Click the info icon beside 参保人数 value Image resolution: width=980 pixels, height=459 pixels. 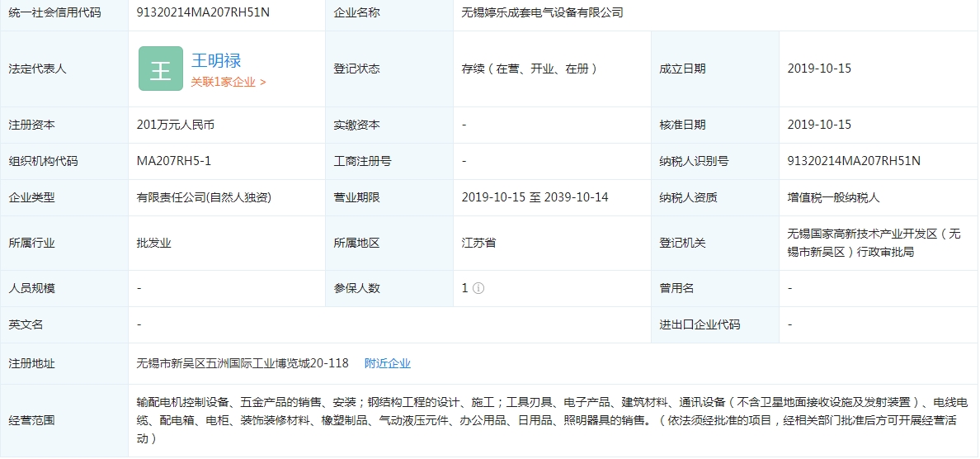[478, 289]
